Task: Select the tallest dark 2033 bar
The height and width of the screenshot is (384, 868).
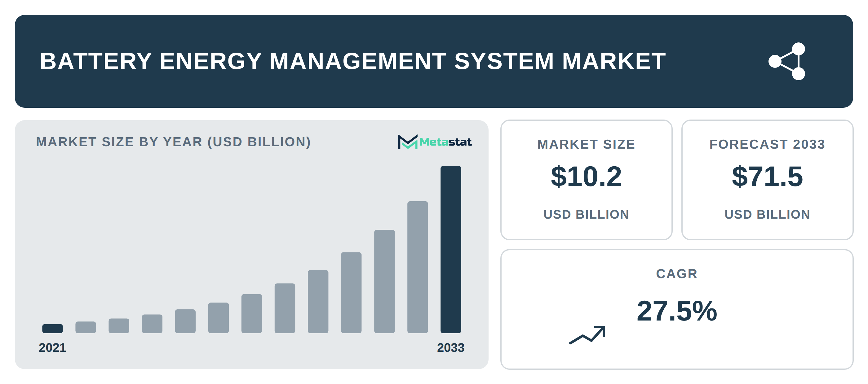Action: pyautogui.click(x=450, y=249)
